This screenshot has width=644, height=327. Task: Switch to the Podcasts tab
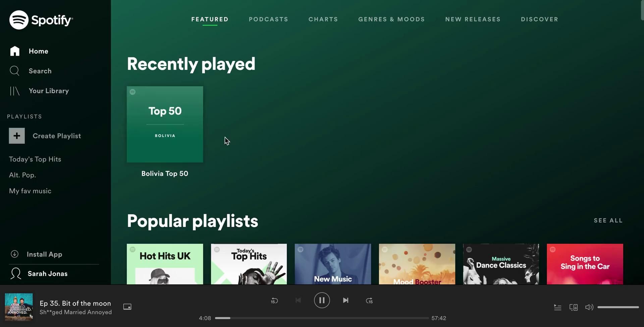pos(268,19)
